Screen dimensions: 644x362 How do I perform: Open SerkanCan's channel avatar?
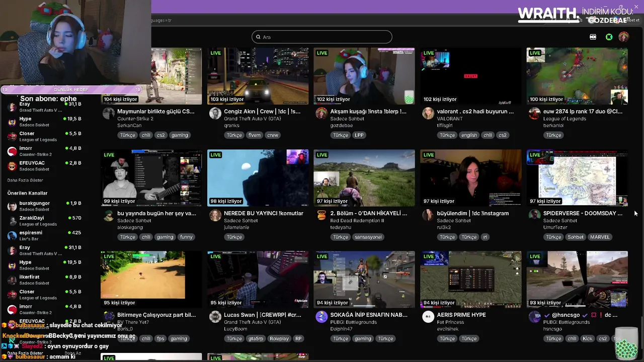(x=109, y=113)
